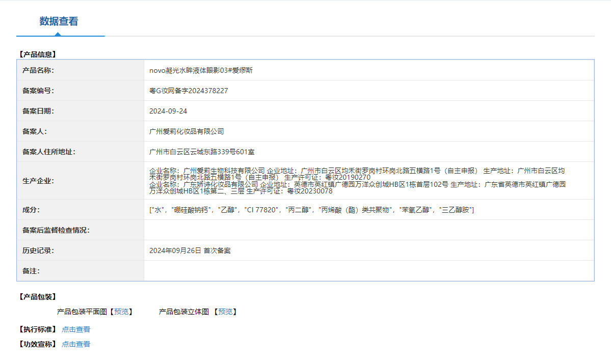The height and width of the screenshot is (364, 611).
Task: Click the 成分 row label
Action: tap(31, 210)
